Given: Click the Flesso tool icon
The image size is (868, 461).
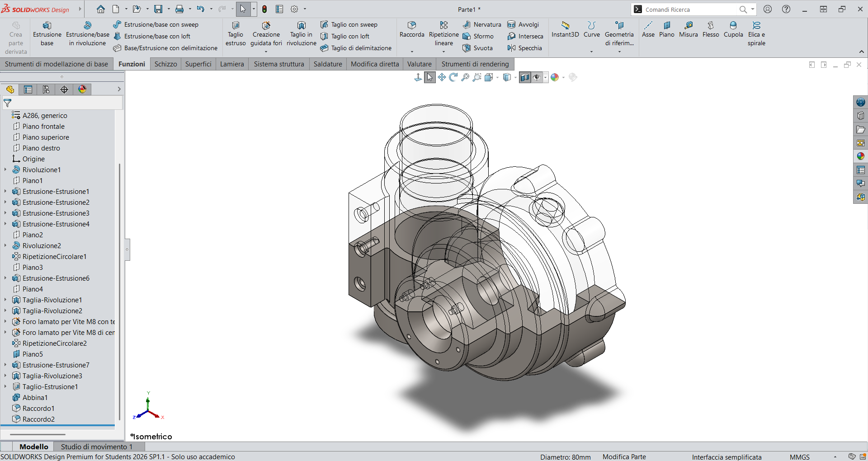Looking at the screenshot, I should (x=711, y=29).
